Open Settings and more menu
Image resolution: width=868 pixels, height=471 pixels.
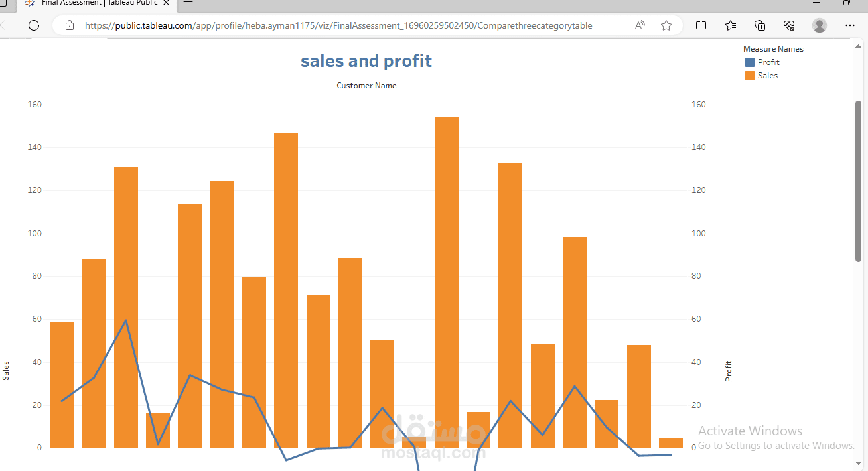(x=850, y=25)
